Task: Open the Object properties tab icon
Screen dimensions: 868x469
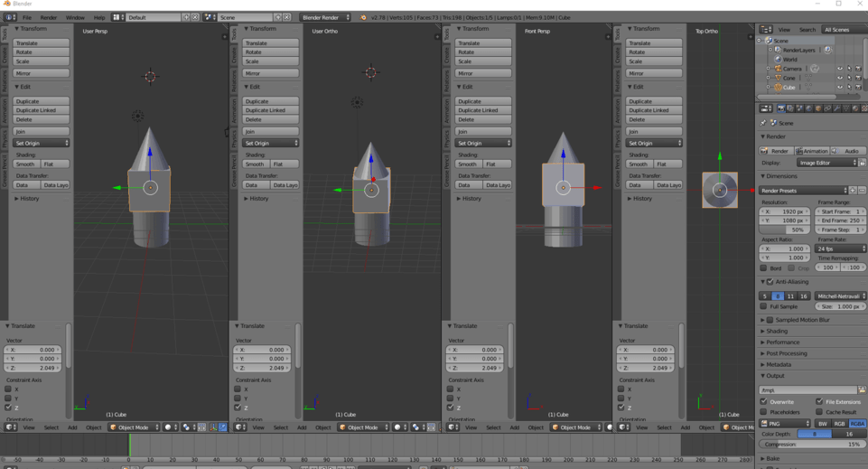Action: [x=818, y=108]
